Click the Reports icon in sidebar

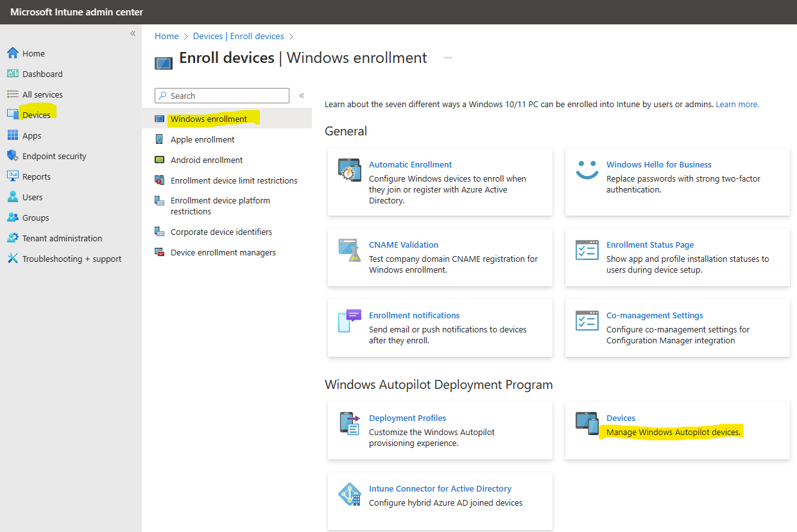pyautogui.click(x=13, y=176)
